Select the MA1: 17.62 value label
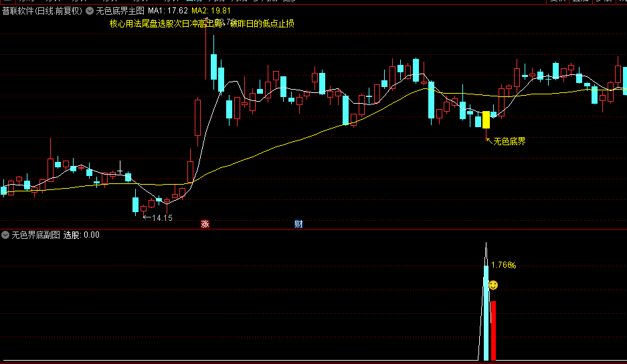The height and width of the screenshot is (364, 627). [x=167, y=11]
